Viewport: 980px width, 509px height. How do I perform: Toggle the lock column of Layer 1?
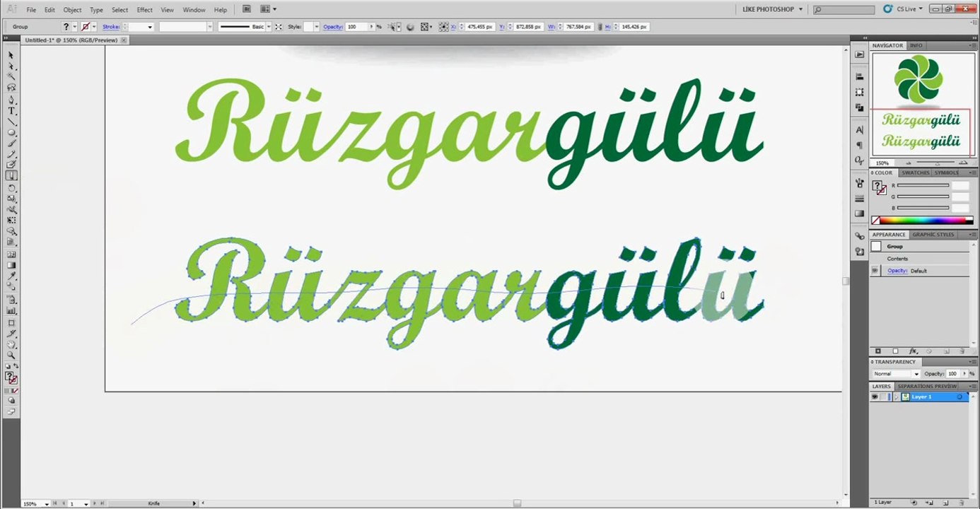point(884,397)
